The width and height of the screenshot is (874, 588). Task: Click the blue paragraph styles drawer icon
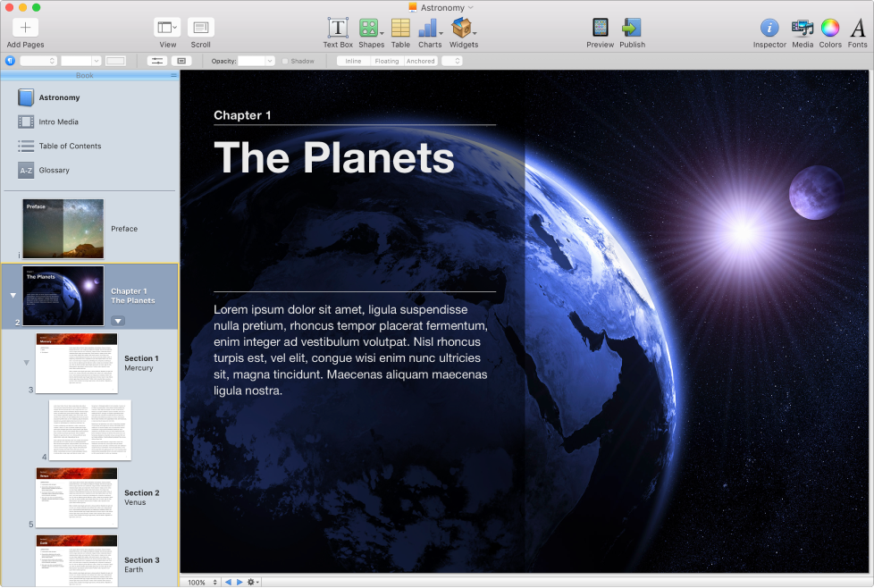[10, 61]
